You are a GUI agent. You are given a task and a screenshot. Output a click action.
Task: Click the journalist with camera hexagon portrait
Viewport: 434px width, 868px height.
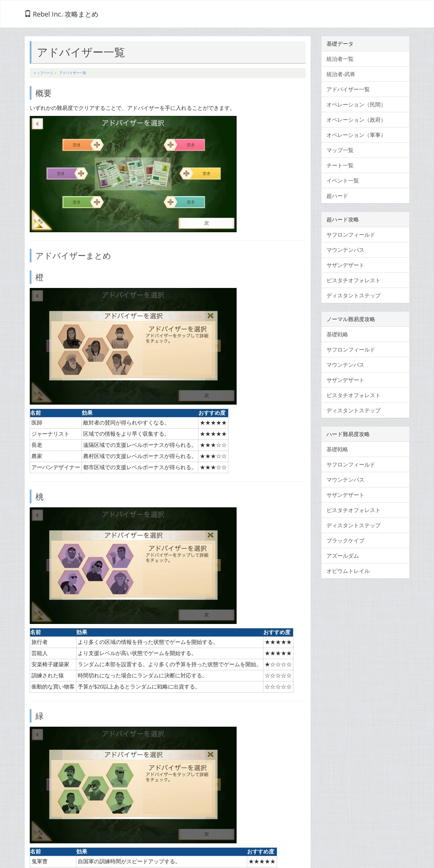71,336
